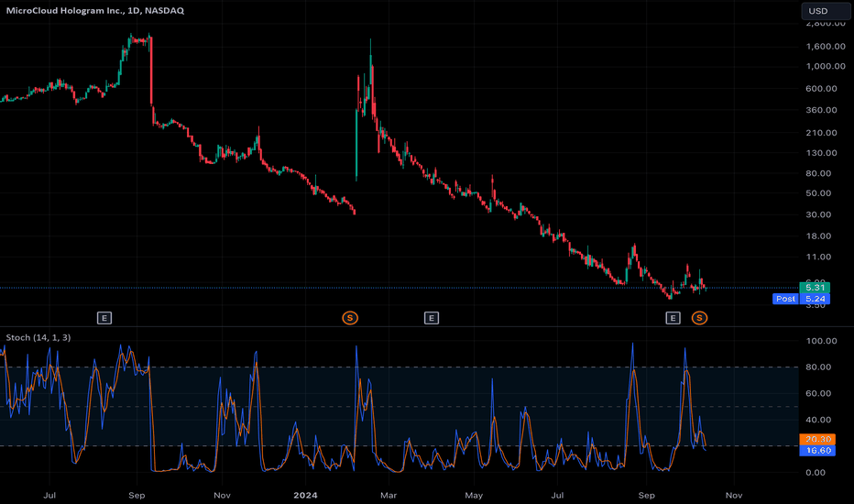Open the earnings E marker right of Mar 2024

tap(432, 318)
